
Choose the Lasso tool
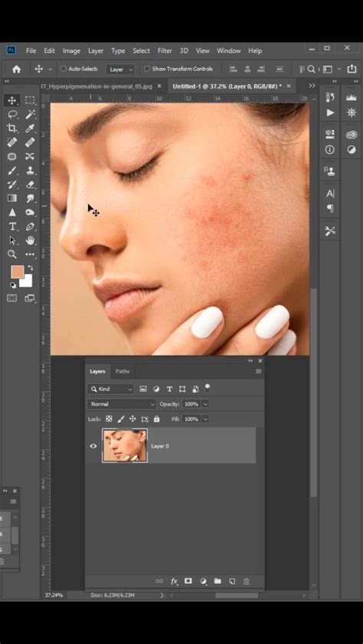(12, 115)
